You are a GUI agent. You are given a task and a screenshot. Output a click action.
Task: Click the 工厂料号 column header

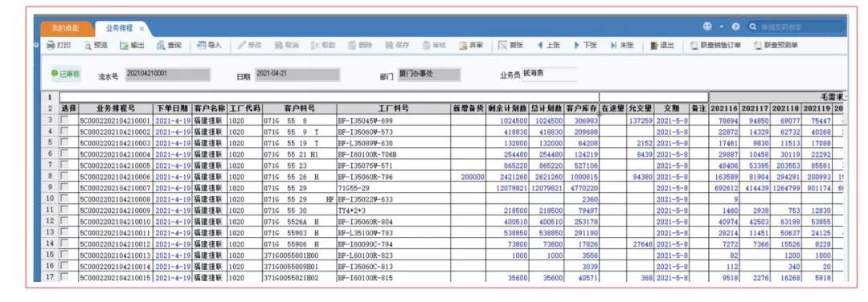[x=393, y=109]
